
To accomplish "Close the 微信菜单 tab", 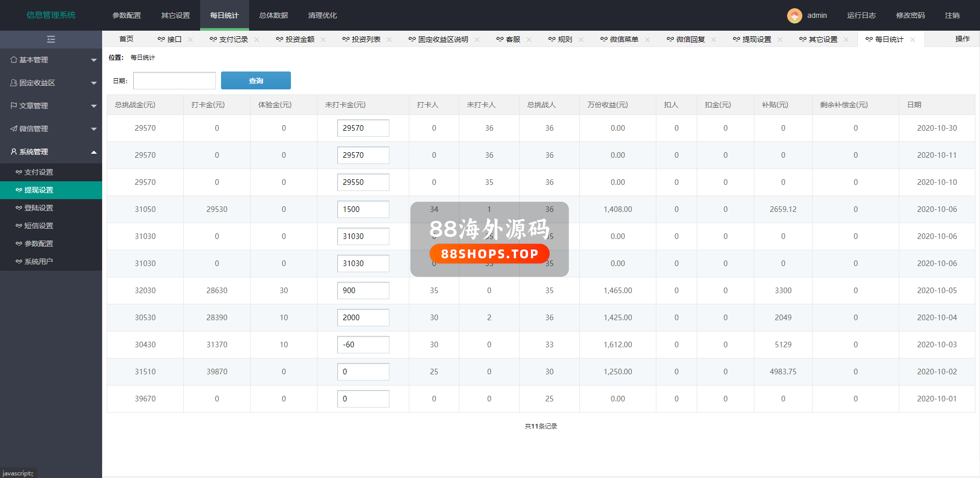I will point(647,40).
